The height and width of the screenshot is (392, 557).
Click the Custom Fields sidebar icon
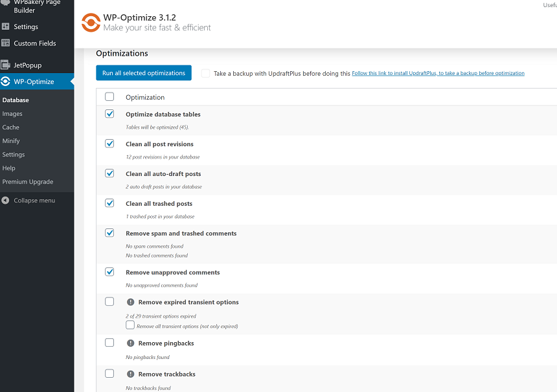(5, 43)
